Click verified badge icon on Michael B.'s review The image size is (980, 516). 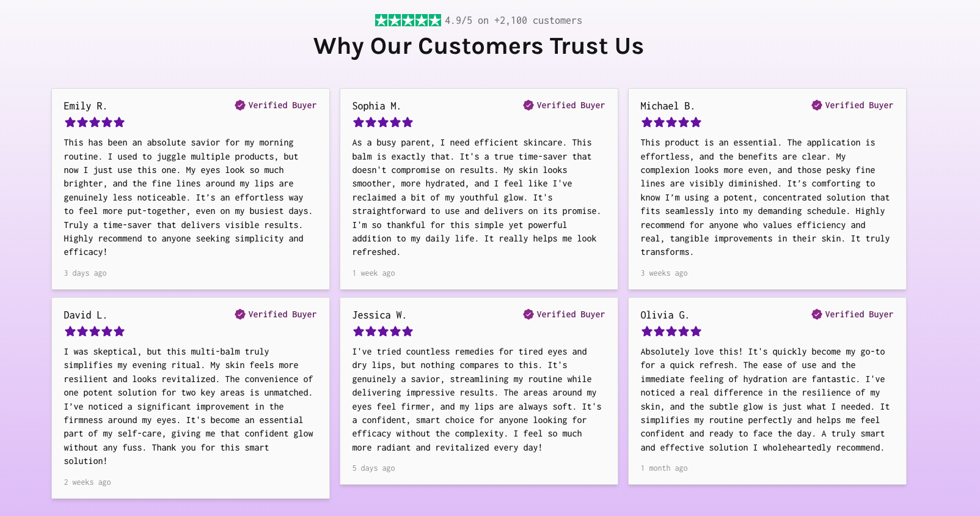(817, 105)
